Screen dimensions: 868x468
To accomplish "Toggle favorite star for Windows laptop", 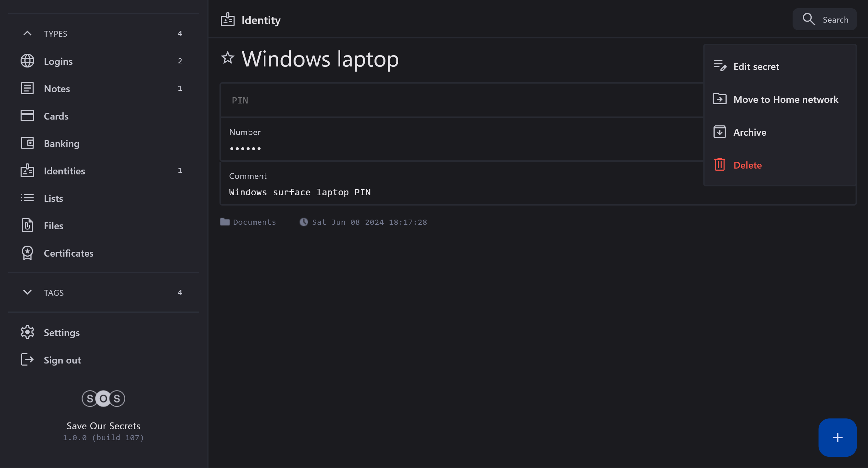I will coord(227,58).
